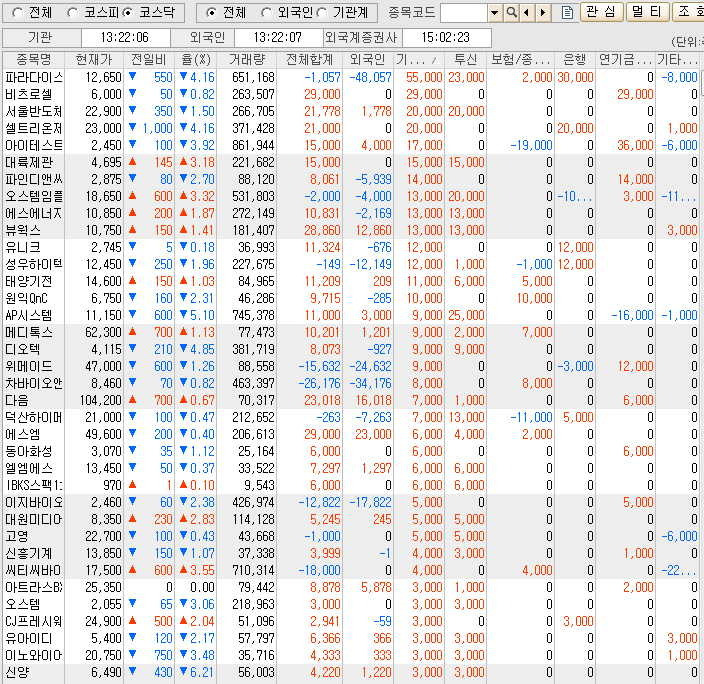Image resolution: width=704 pixels, height=684 pixels.
Task: Select the 엘엠에스 stock name
Action: (29, 468)
